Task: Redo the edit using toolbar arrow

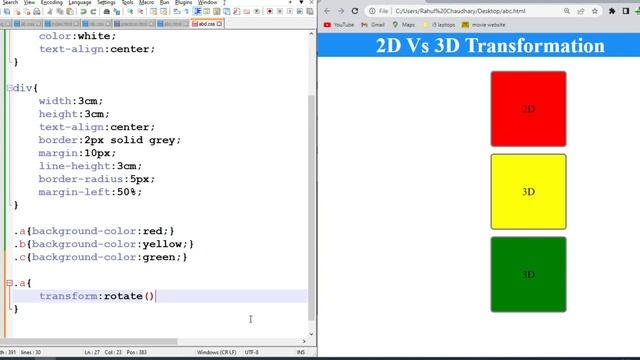Action: (x=93, y=11)
